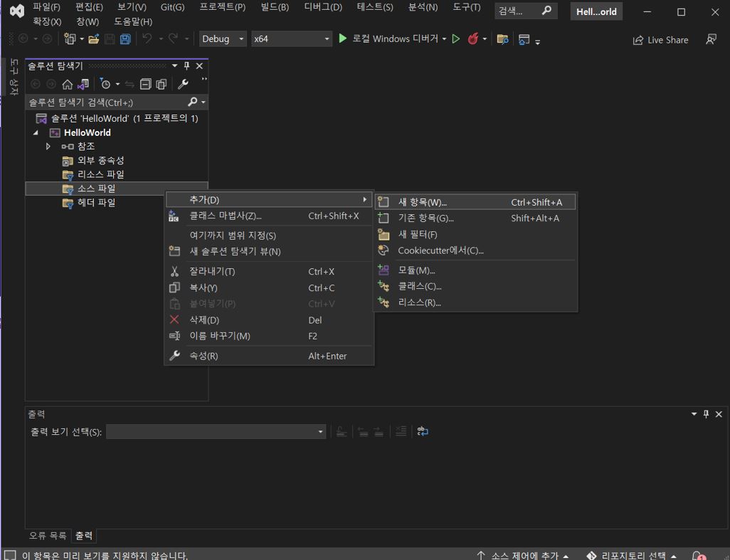
Task: Choose 새 필터(F) in the submenu
Action: tap(475, 234)
